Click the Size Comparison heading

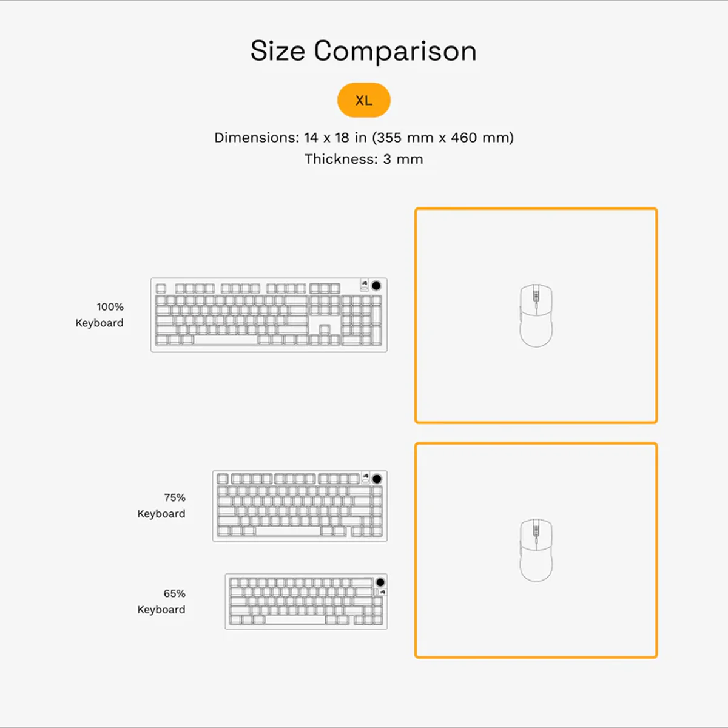point(363,51)
